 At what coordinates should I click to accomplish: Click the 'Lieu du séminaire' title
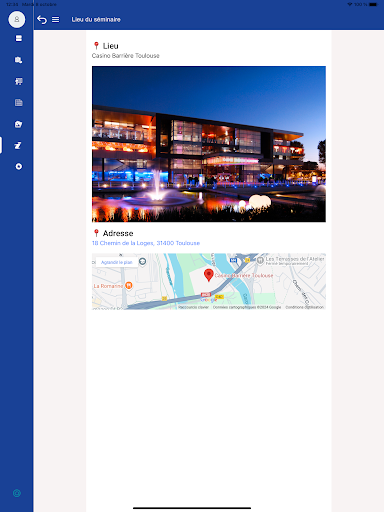(96, 20)
